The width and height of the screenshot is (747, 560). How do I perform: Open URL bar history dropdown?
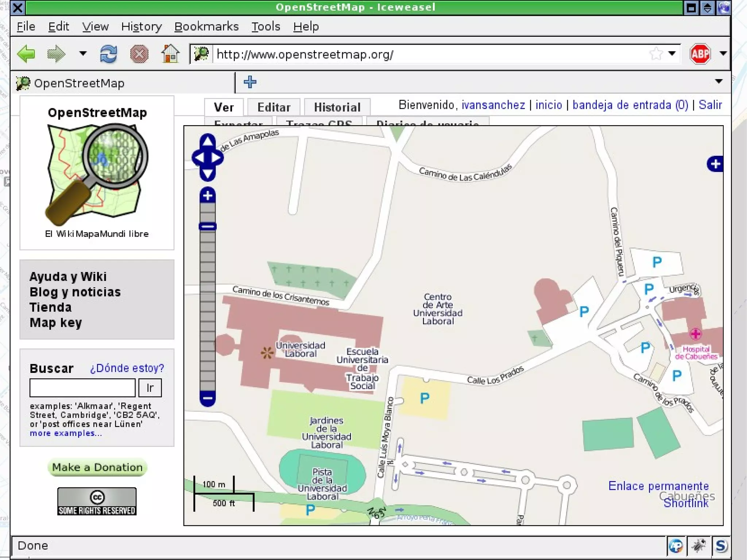coord(672,54)
